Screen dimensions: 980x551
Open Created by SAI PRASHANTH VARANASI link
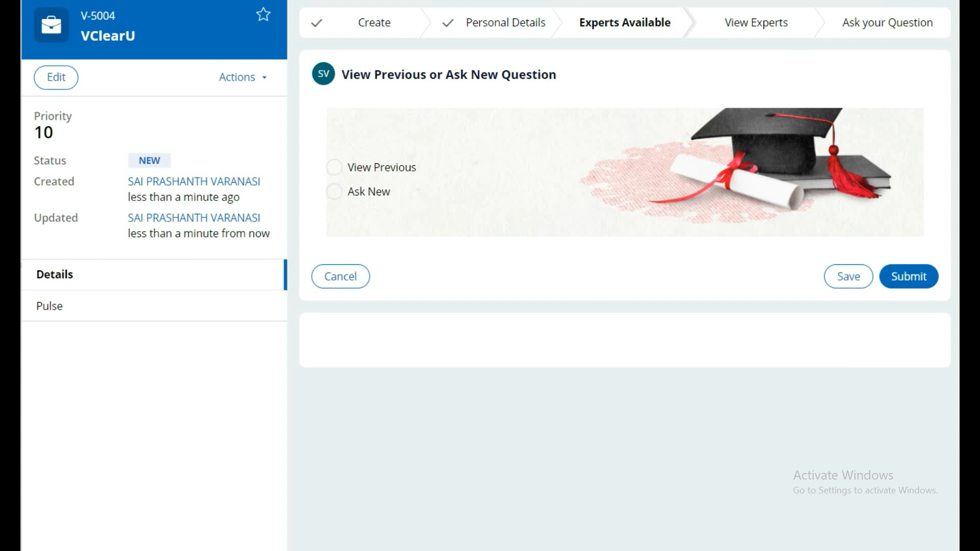[194, 182]
